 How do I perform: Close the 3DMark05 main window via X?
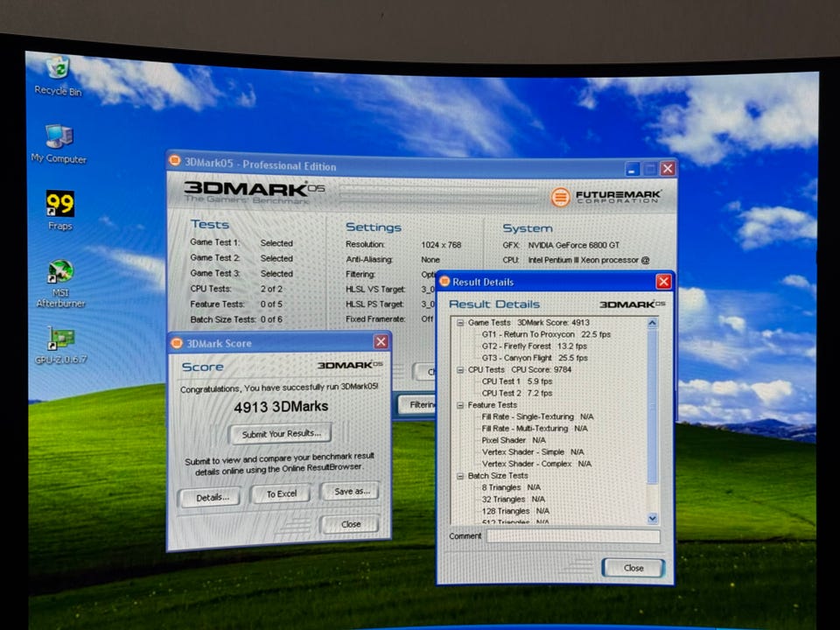coord(668,169)
